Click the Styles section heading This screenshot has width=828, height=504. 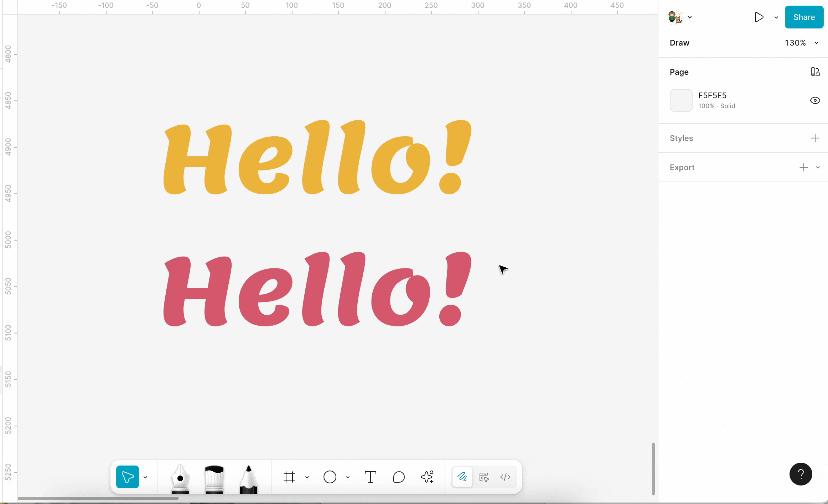(x=681, y=138)
